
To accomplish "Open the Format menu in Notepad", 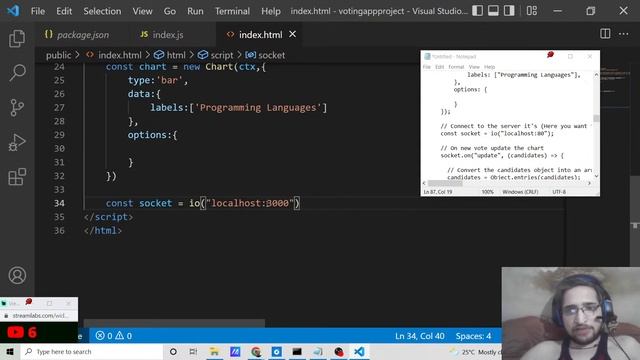I will [456, 67].
